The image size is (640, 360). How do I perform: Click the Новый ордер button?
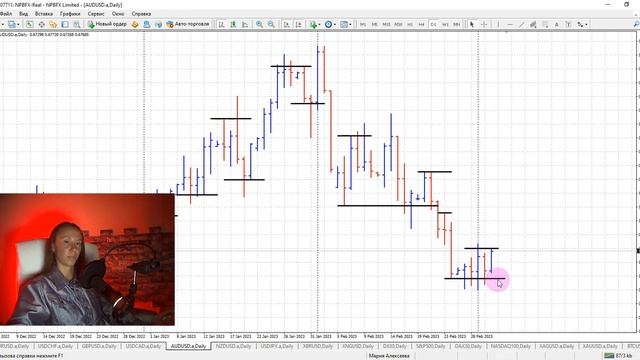107,24
